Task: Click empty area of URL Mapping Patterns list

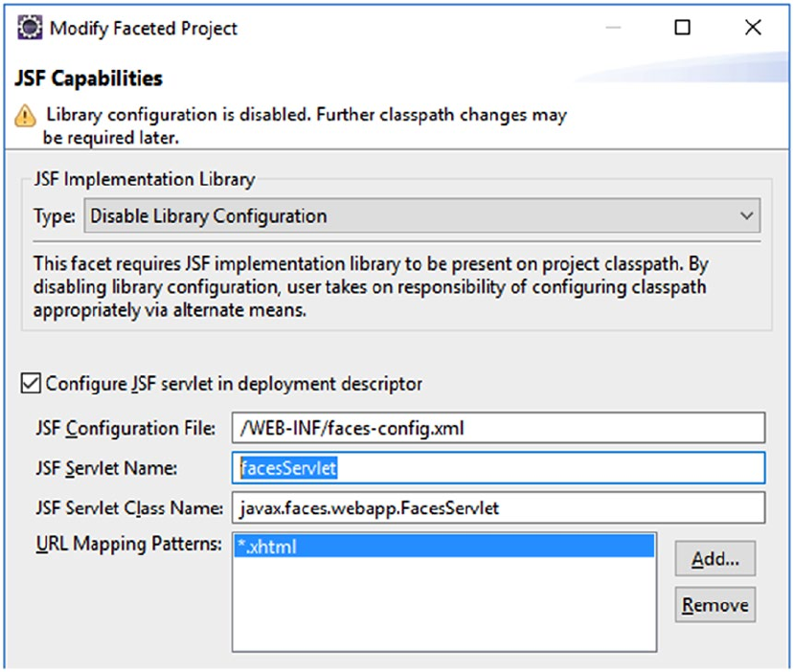Action: click(444, 605)
